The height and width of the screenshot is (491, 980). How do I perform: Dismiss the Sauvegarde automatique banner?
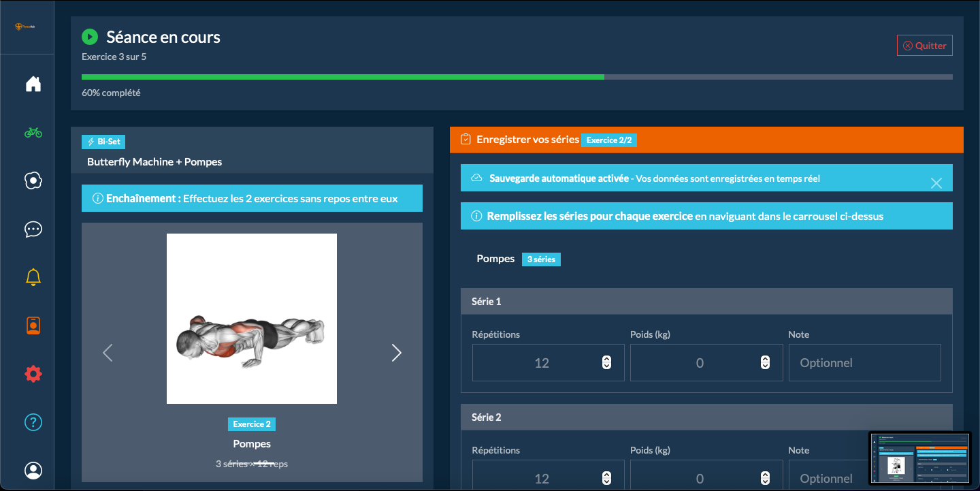tap(936, 183)
